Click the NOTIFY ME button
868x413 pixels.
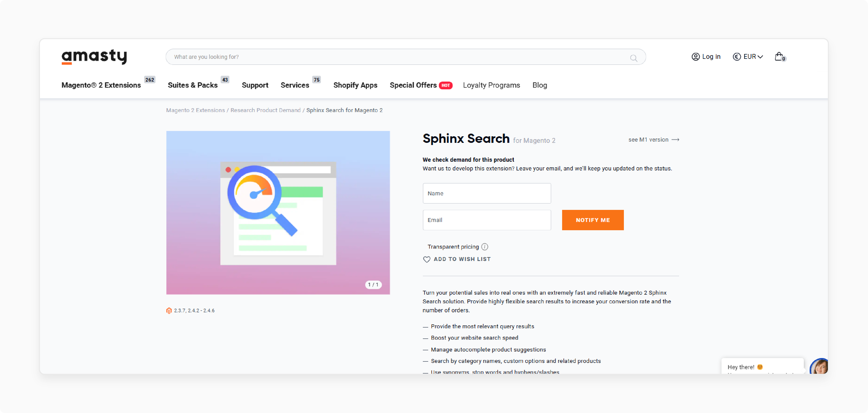pos(593,220)
